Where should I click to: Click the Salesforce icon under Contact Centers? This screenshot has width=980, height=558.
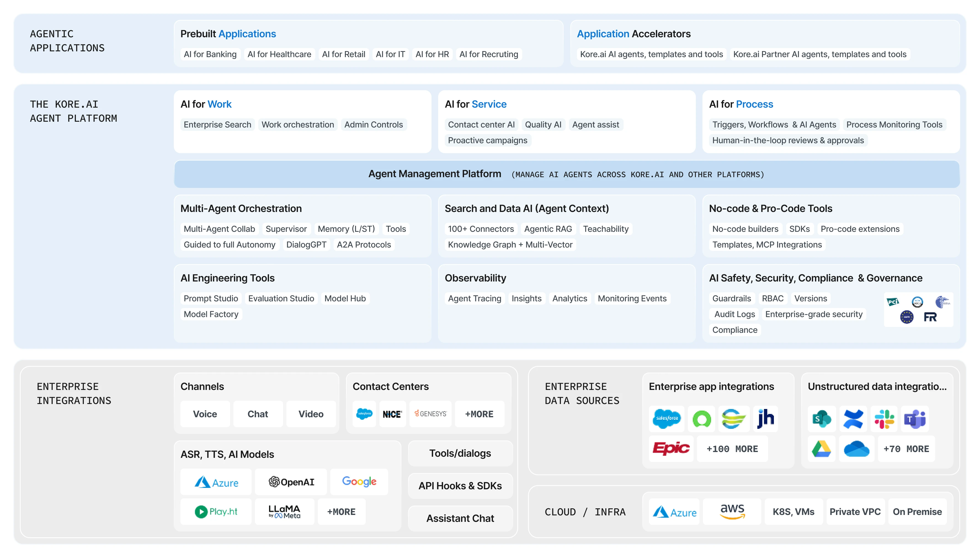pyautogui.click(x=364, y=414)
